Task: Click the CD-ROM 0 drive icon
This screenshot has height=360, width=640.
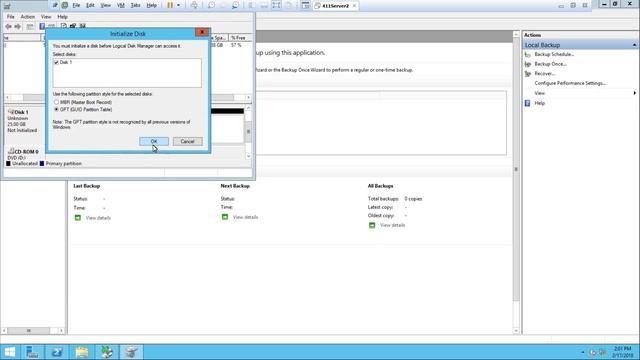Action: [x=11, y=151]
